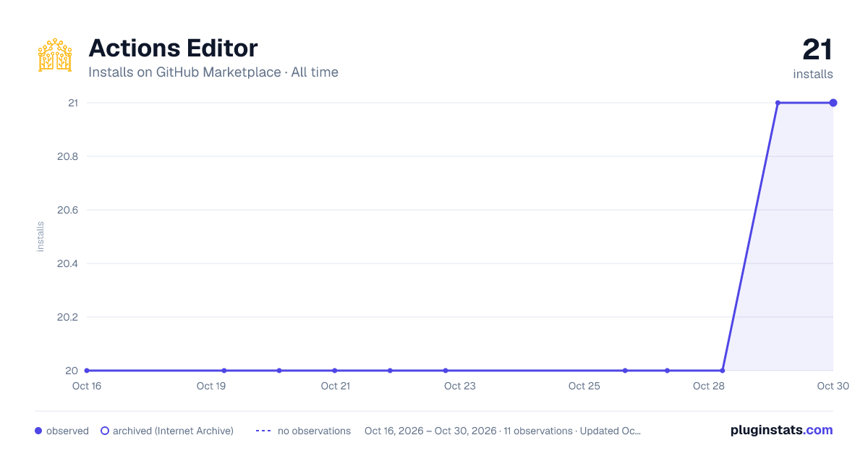
Task: Click the x-axis label 'Oct 16'
Action: pyautogui.click(x=87, y=386)
